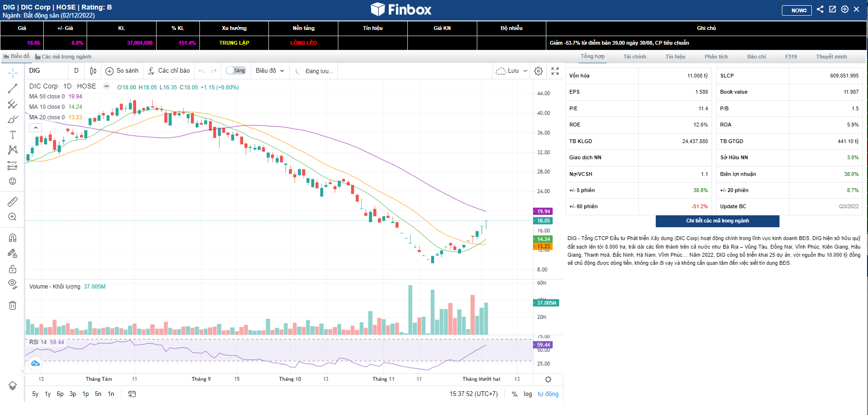Open the Tín hiệu tab

[x=675, y=57]
